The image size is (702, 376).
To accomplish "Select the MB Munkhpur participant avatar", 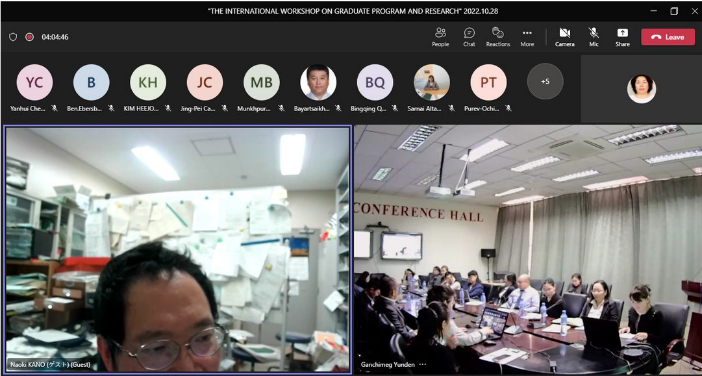I will pyautogui.click(x=261, y=82).
